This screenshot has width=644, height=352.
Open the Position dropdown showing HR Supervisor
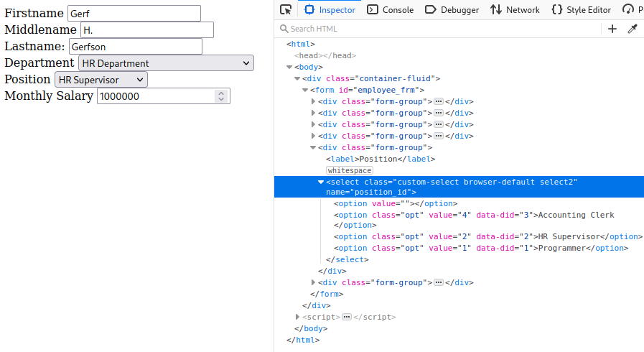pyautogui.click(x=101, y=80)
